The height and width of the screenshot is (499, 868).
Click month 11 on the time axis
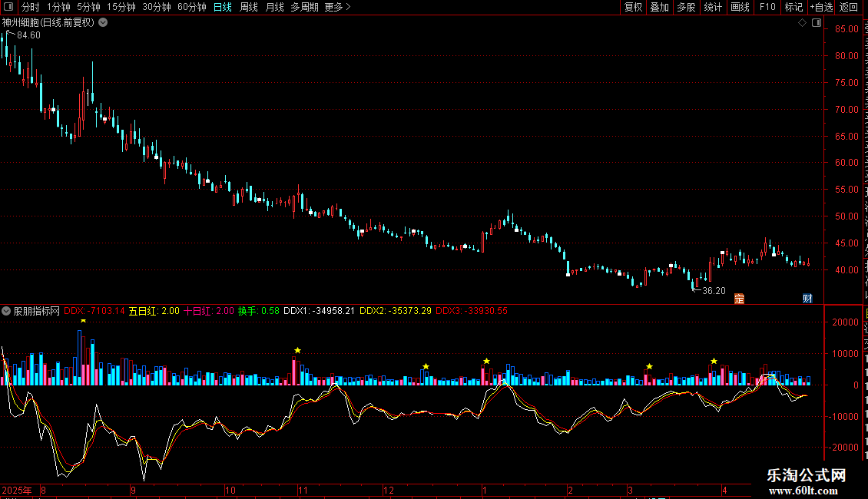[x=303, y=490]
